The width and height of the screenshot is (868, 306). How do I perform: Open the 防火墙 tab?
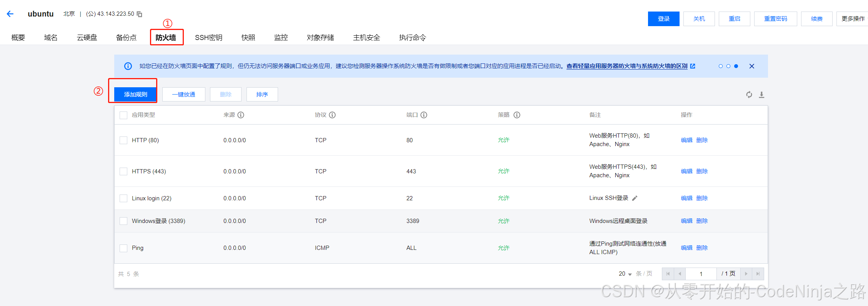coord(166,38)
